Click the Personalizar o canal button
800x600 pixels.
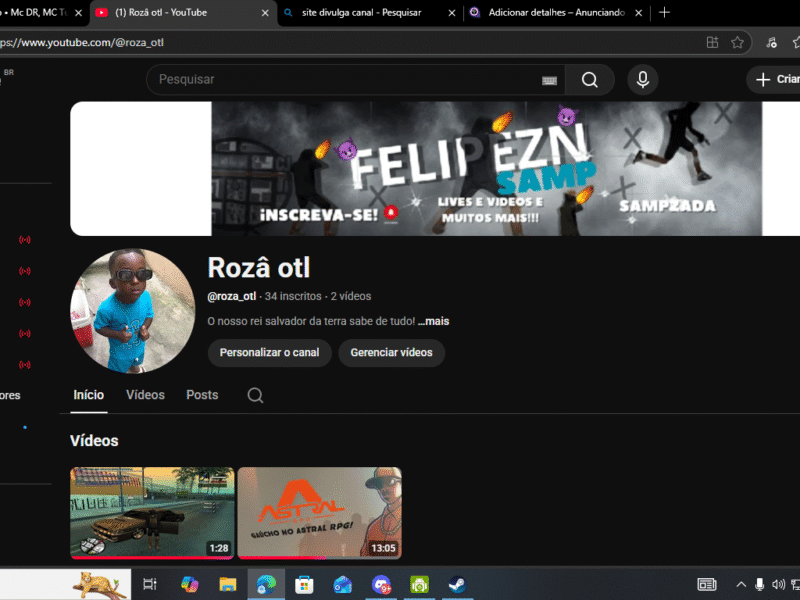(269, 353)
